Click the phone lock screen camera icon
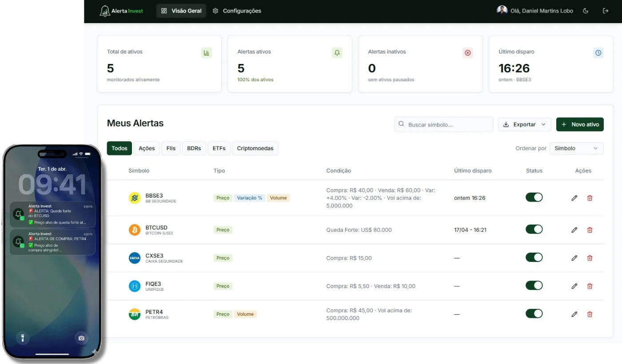622x364 pixels. 81,338
